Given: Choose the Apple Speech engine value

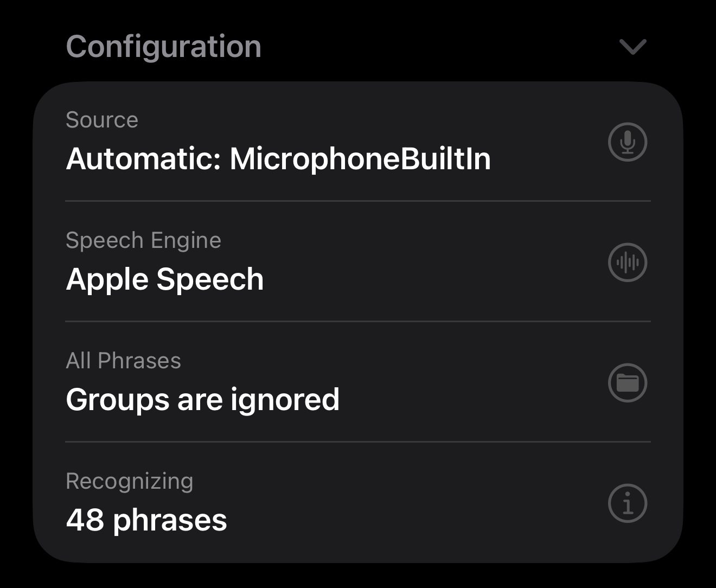Looking at the screenshot, I should tap(164, 279).
